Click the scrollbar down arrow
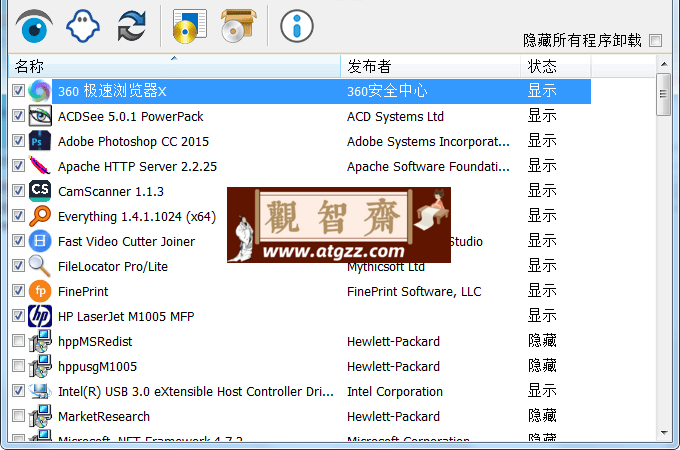Viewport: 680px width, 450px height. (664, 433)
